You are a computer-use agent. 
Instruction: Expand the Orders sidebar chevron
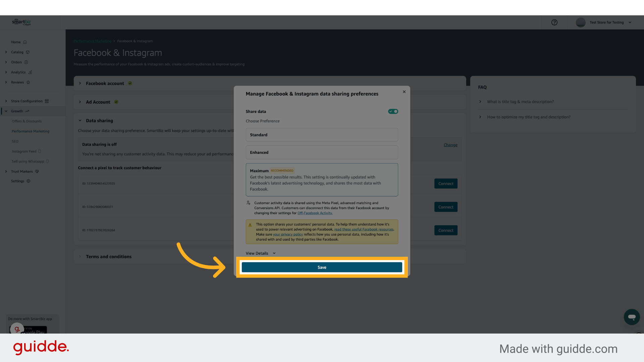[6, 62]
